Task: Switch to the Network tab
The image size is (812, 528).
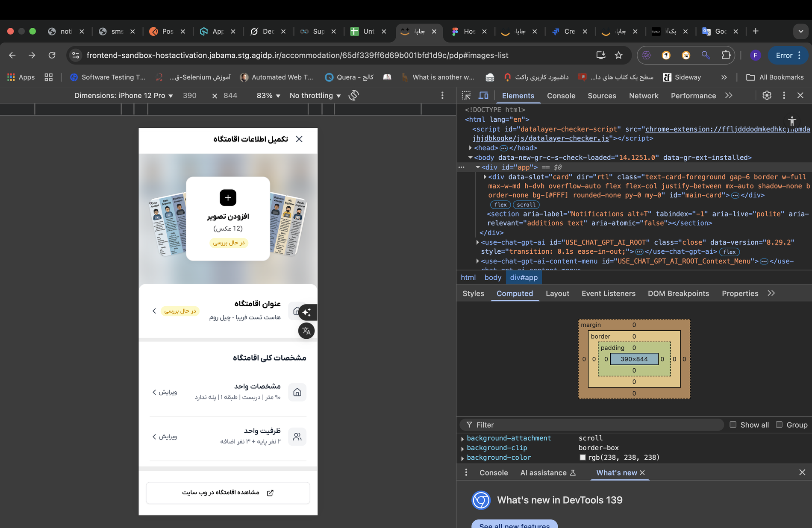Action: pyautogui.click(x=643, y=96)
